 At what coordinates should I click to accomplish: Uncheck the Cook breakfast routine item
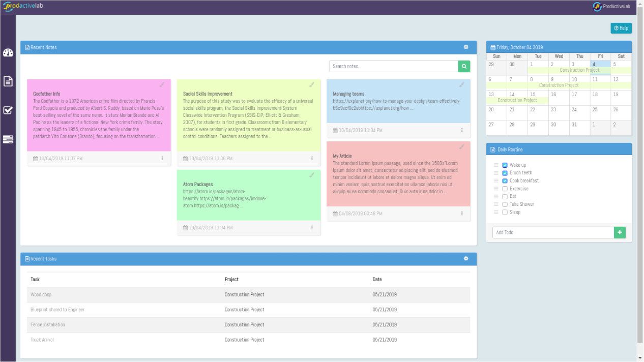tap(505, 181)
